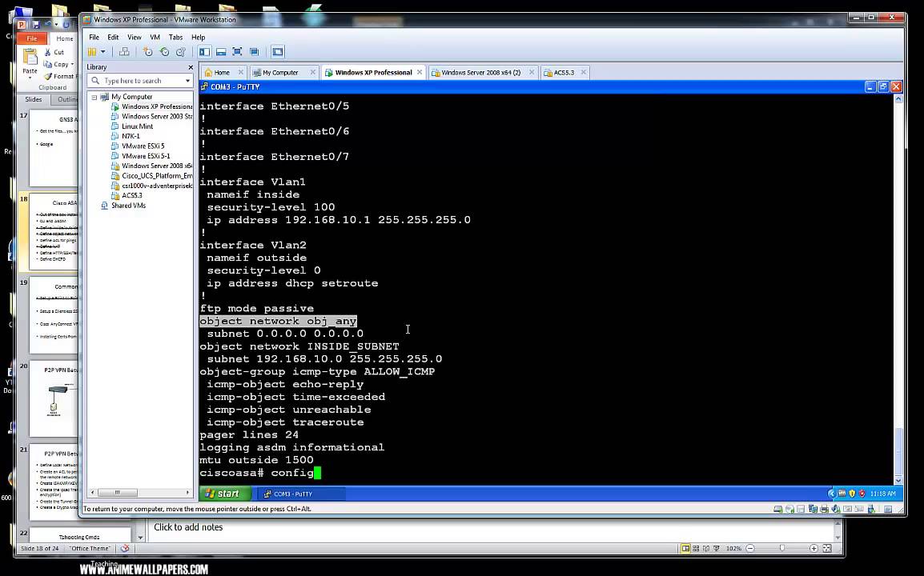Click the red security alert tray icon
The height and width of the screenshot is (576, 924).
point(862,494)
